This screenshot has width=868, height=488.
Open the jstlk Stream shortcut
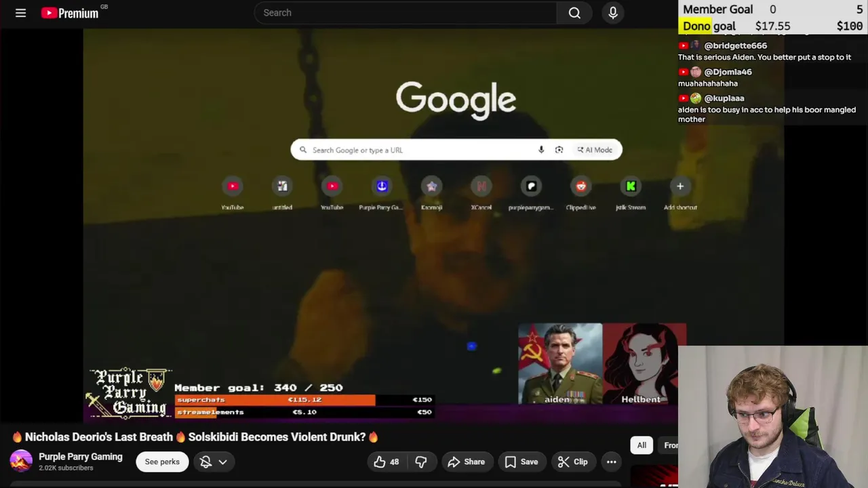click(x=631, y=193)
